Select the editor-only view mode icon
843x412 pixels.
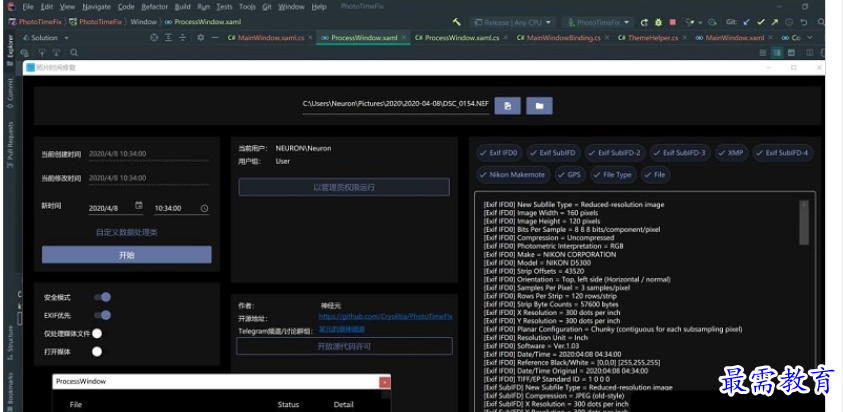(762, 53)
